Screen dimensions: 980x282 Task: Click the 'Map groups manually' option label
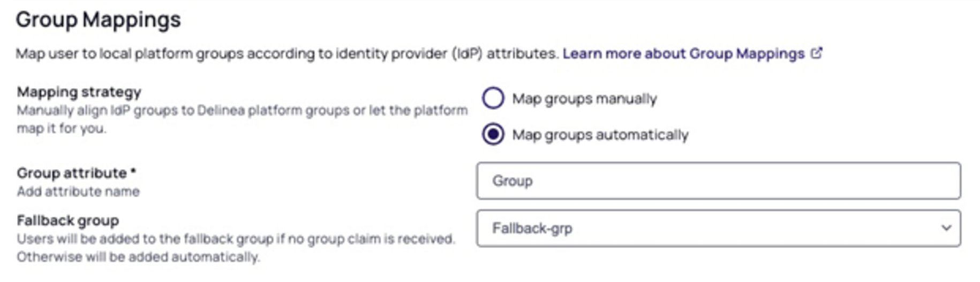[584, 99]
